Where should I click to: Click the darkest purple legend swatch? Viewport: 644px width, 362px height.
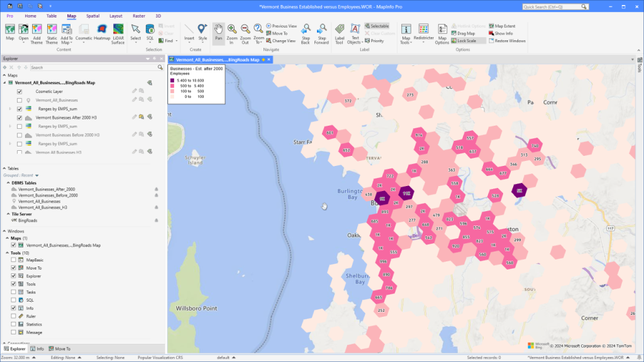pos(172,80)
